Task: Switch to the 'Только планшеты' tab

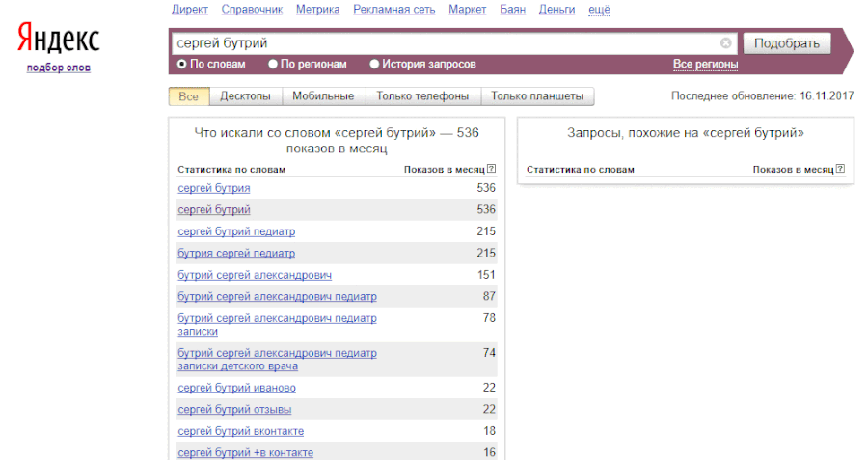Action: tap(537, 96)
